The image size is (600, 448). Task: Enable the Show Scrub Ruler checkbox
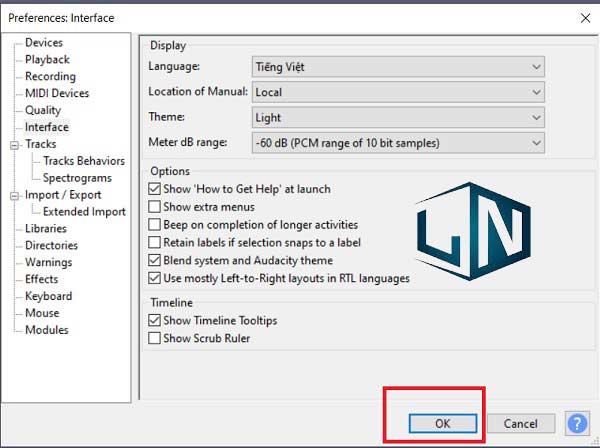[154, 338]
